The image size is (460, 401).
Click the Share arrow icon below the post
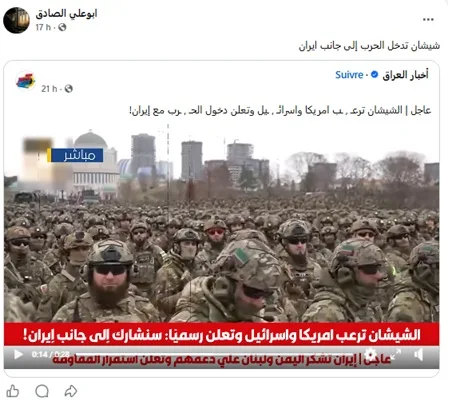click(x=71, y=391)
